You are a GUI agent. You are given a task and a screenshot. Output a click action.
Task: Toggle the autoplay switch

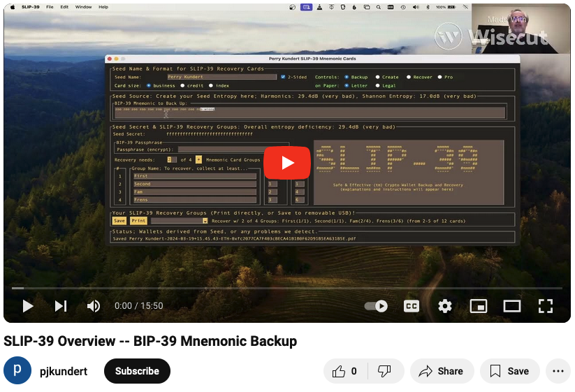pos(377,306)
